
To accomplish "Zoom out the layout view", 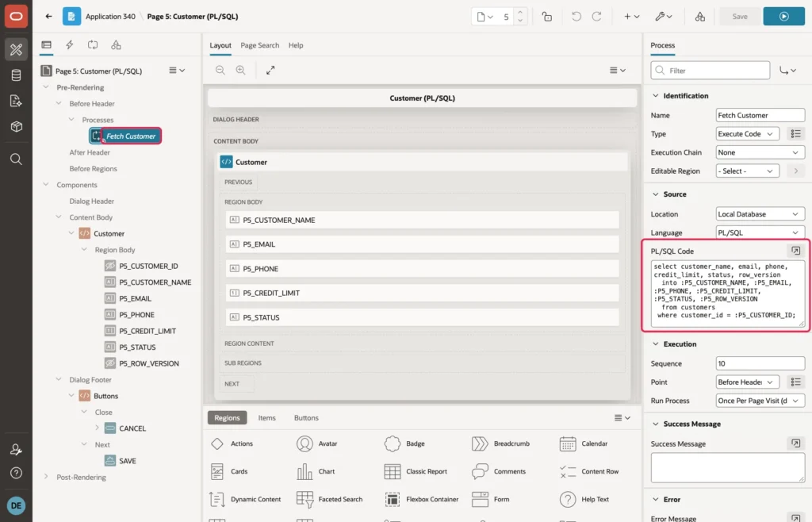I will tap(220, 70).
